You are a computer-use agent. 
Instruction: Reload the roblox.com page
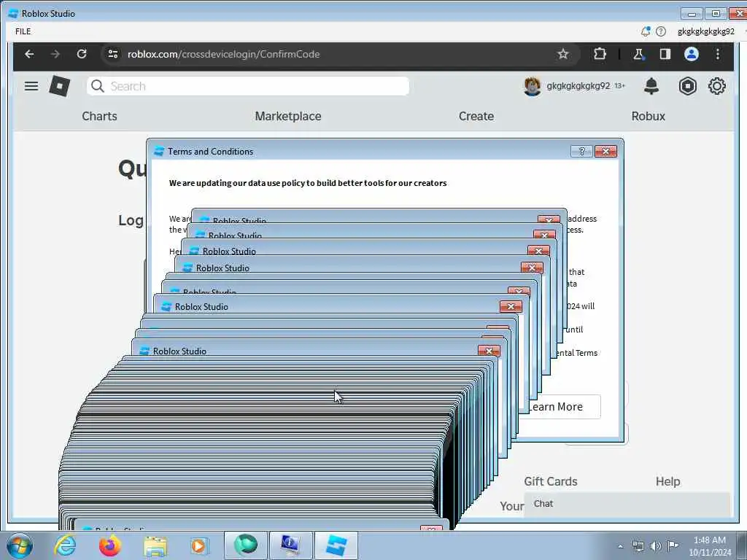click(x=82, y=54)
